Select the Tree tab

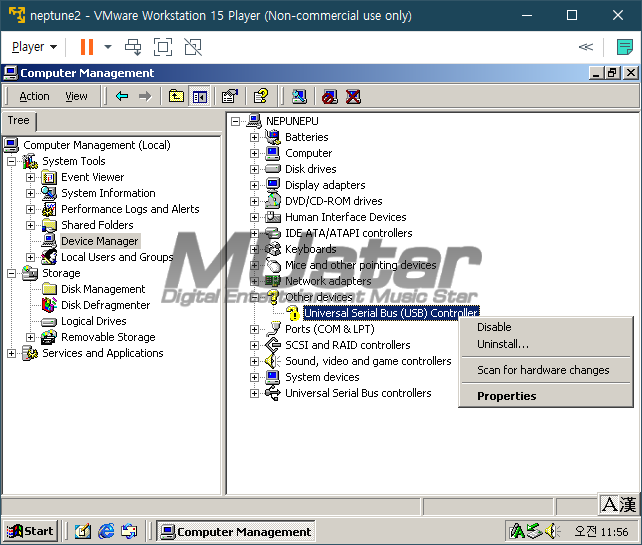pyautogui.click(x=19, y=121)
